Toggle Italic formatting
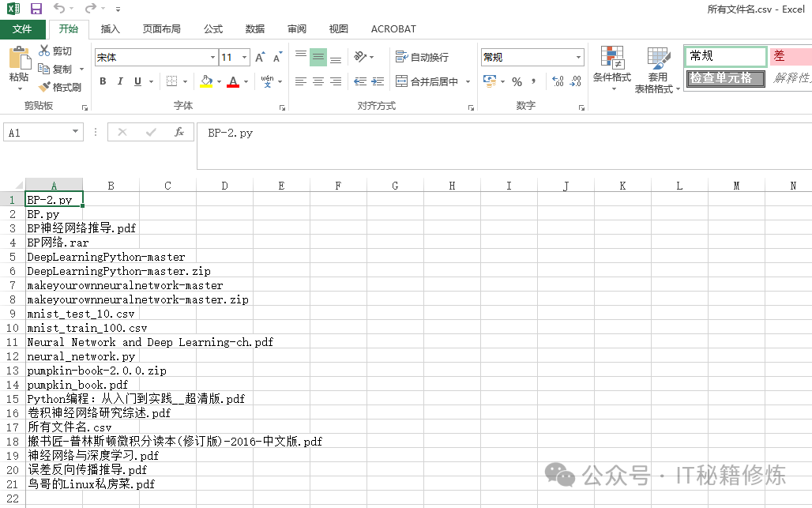 tap(120, 81)
